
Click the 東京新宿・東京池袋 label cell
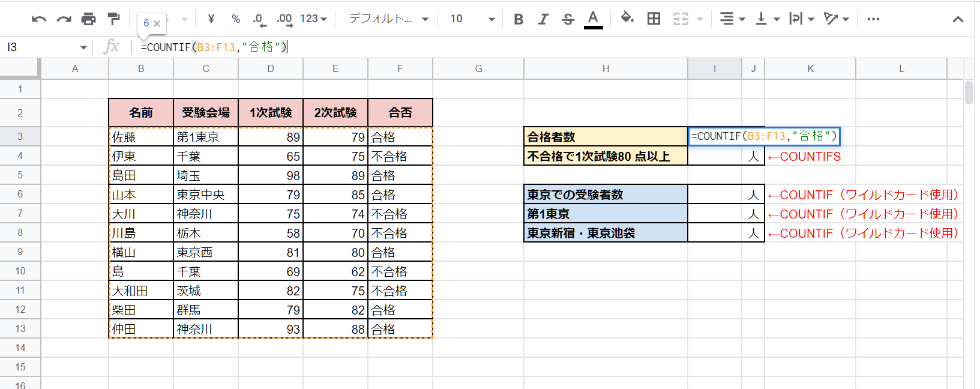(606, 233)
